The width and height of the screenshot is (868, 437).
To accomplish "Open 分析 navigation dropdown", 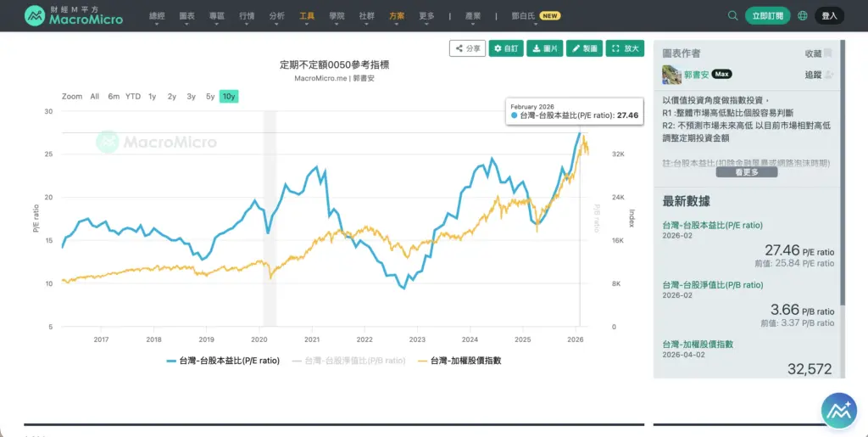I will tap(277, 17).
